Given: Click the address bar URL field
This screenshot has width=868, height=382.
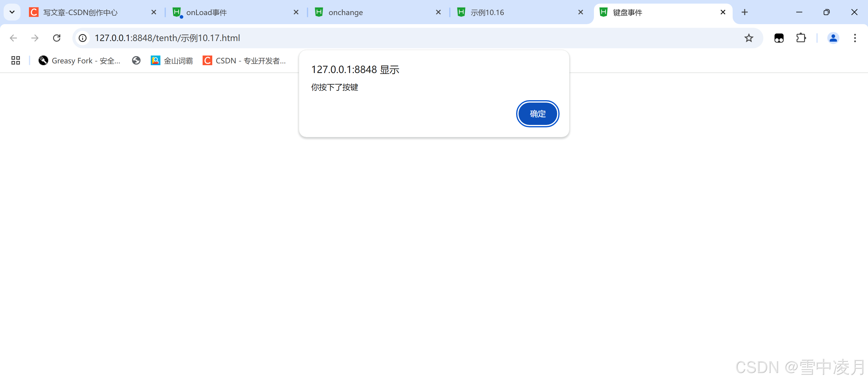Looking at the screenshot, I should click(x=404, y=38).
